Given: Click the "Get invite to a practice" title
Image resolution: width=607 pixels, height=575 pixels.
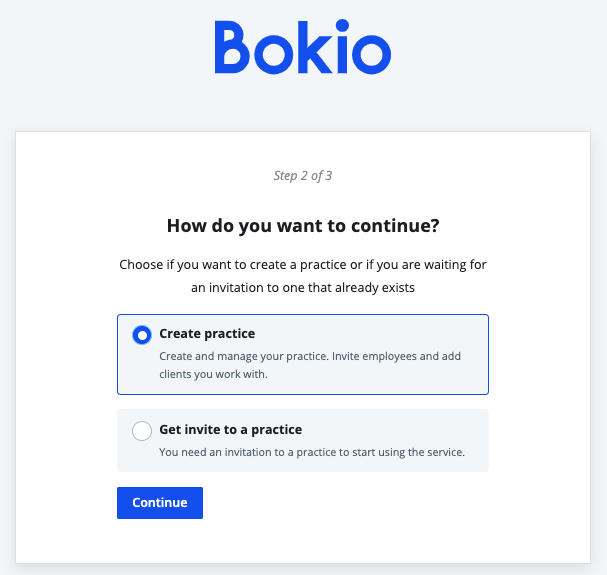Looking at the screenshot, I should coord(230,430).
